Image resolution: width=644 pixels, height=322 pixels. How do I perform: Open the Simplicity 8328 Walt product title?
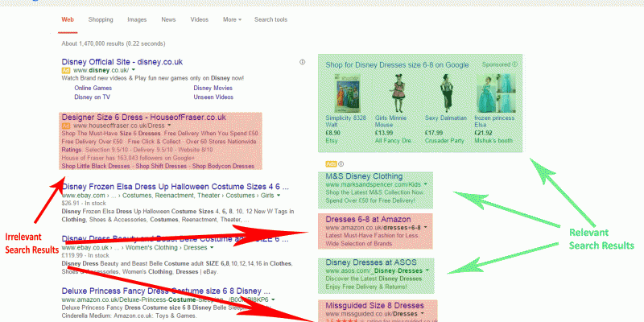[x=346, y=122]
